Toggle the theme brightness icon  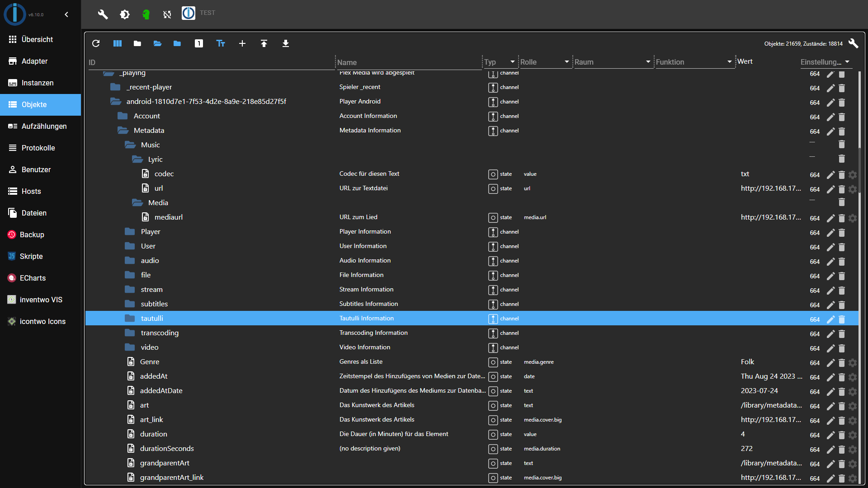(x=125, y=14)
